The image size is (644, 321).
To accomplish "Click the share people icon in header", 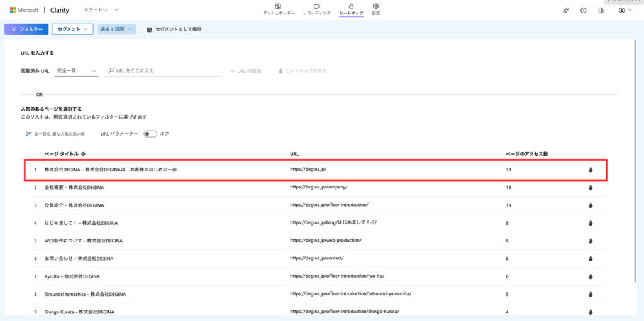I will (x=565, y=10).
